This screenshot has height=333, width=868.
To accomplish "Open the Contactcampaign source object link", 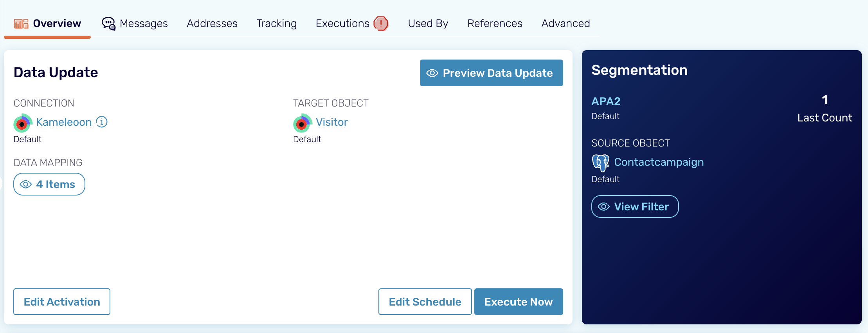I will click(659, 162).
